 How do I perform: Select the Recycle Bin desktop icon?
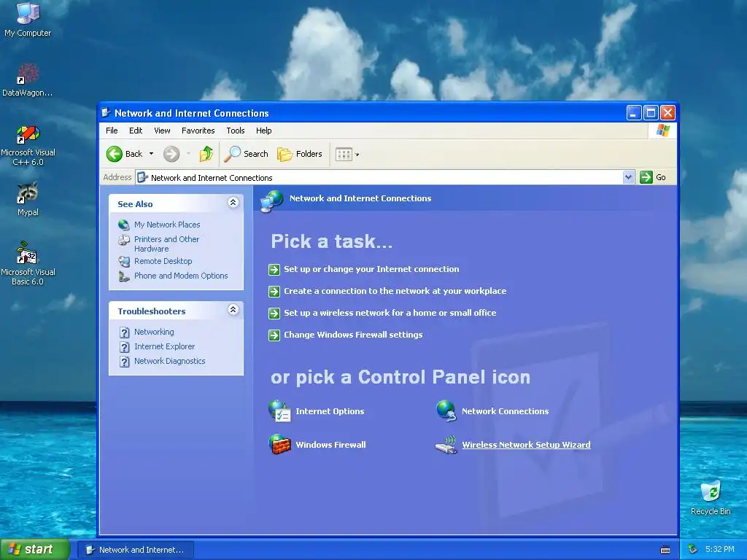point(711,499)
